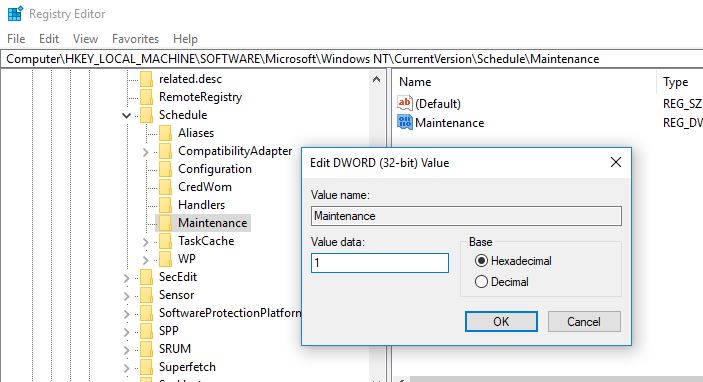
Task: Click the Value name field
Action: pyautogui.click(x=466, y=216)
